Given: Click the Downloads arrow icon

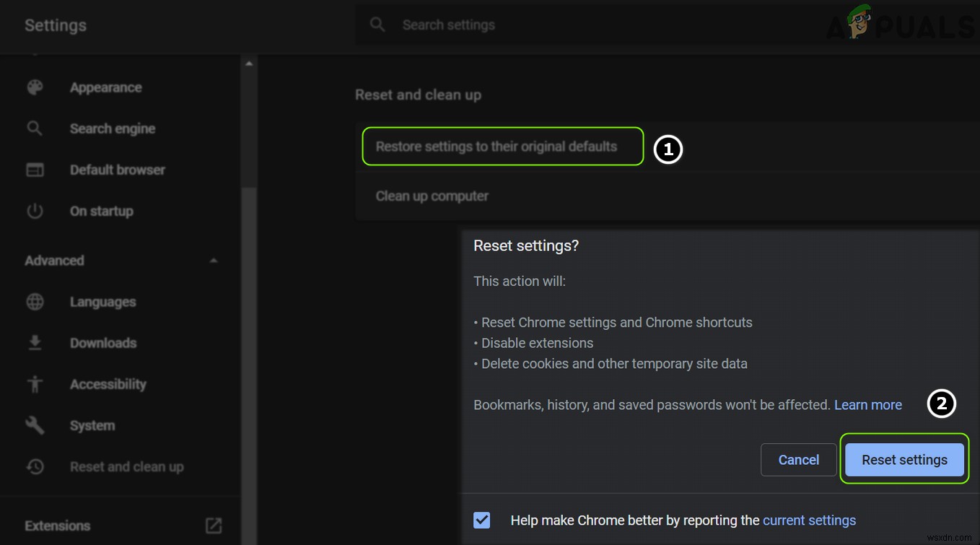Looking at the screenshot, I should (35, 343).
